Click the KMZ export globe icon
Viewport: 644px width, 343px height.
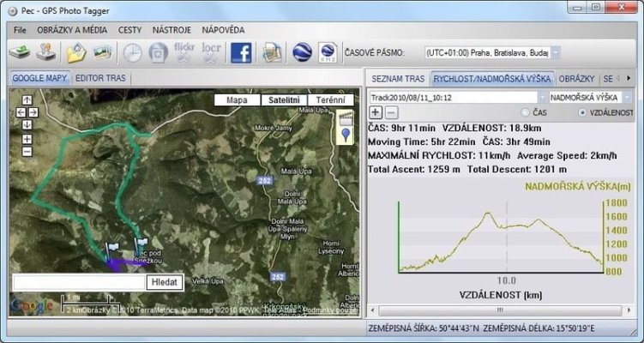(327, 53)
